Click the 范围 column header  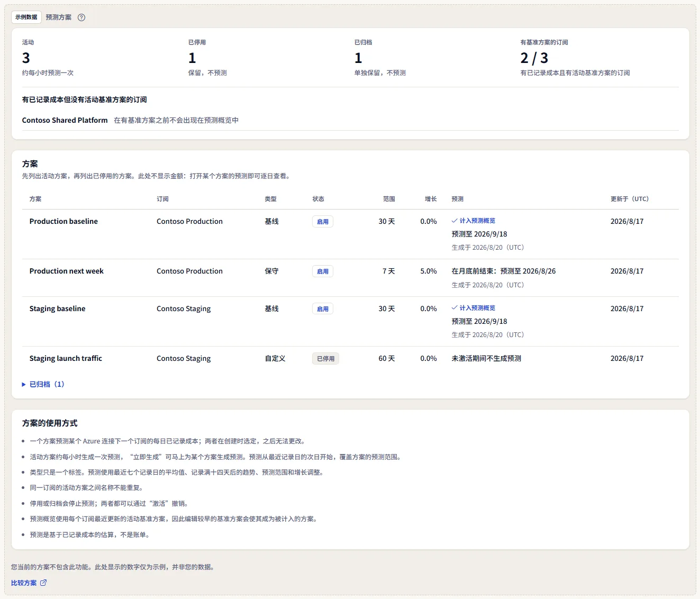tap(389, 199)
